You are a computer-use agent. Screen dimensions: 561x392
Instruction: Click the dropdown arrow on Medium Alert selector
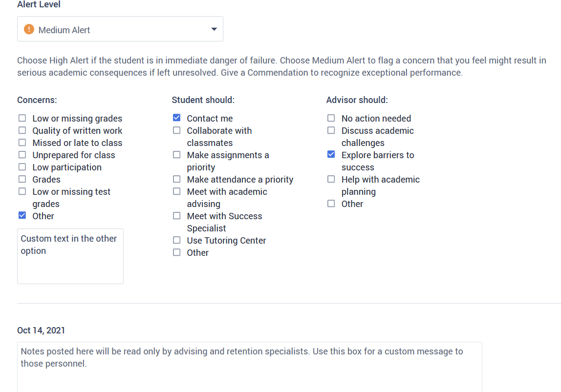tap(214, 29)
